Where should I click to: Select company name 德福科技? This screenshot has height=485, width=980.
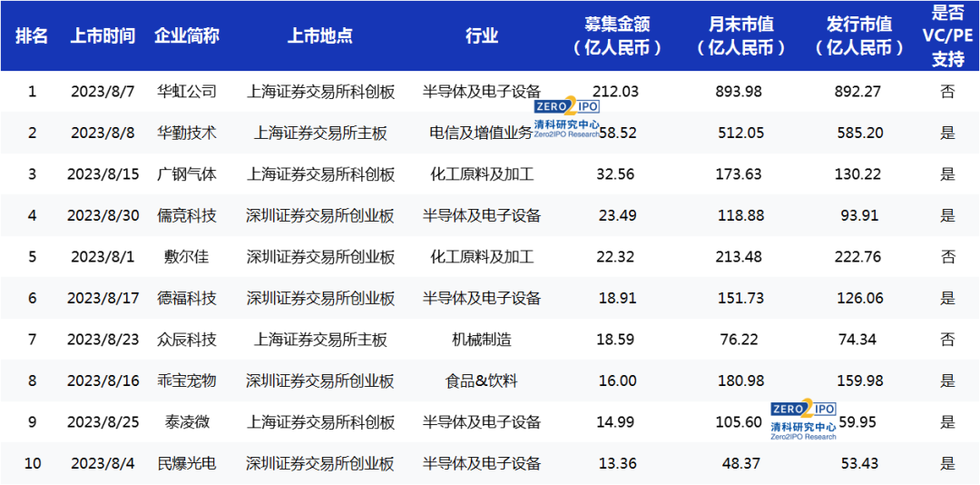187,299
